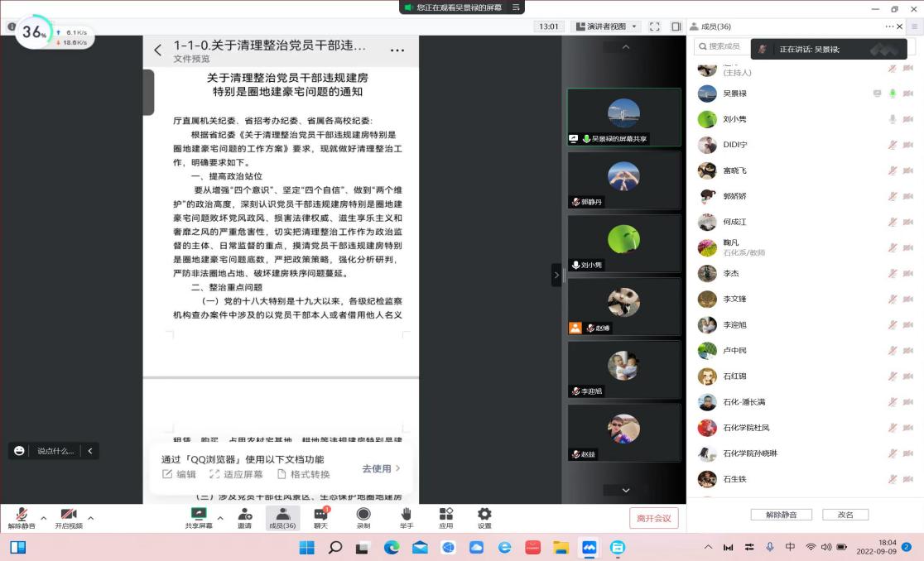Open the members panel more options dots

[889, 26]
